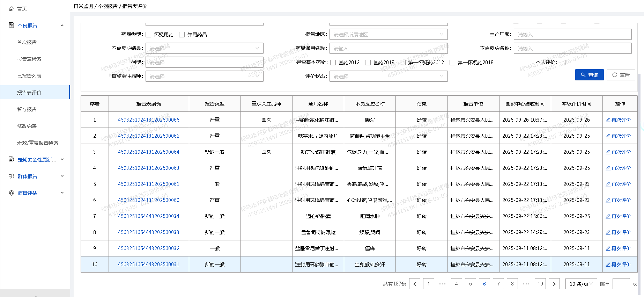Enable the 并用药品 checkbox
Viewport: 644px width, 297px height.
(x=182, y=35)
